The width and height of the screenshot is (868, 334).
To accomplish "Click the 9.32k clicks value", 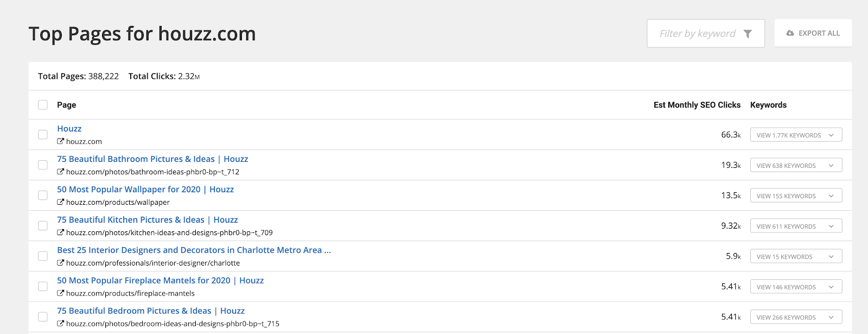I will pyautogui.click(x=731, y=226).
